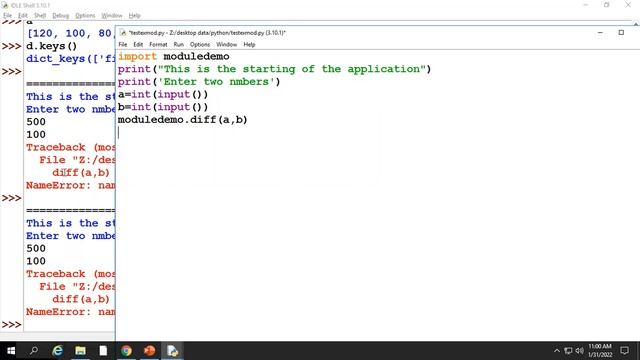Open Help menu in editor window

[249, 44]
